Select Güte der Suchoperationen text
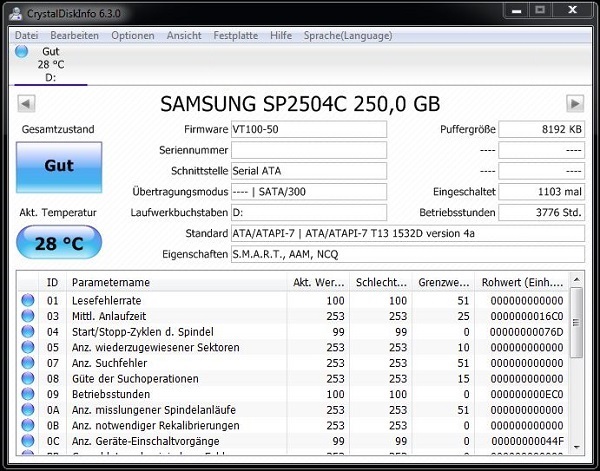Image resolution: width=600 pixels, height=471 pixels. point(135,379)
